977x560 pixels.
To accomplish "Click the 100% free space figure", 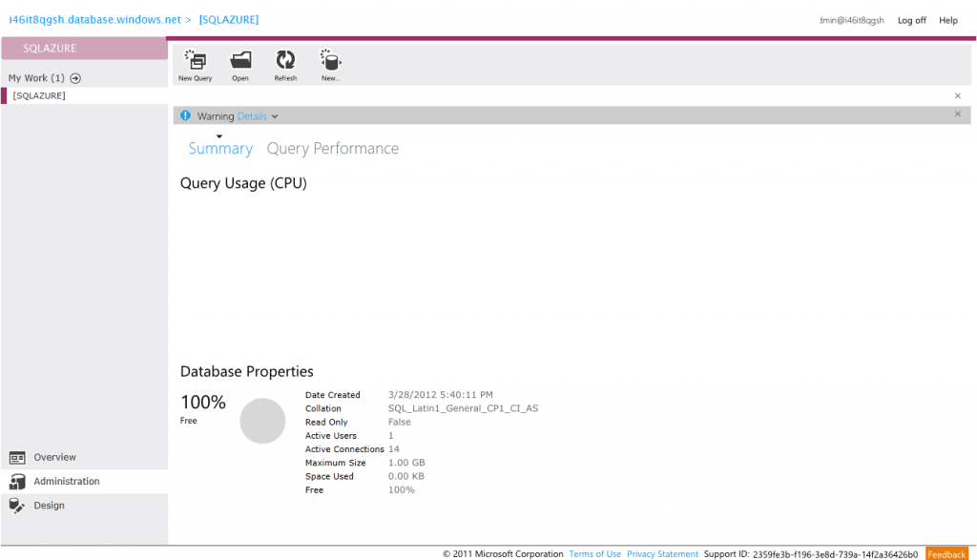I will 203,403.
